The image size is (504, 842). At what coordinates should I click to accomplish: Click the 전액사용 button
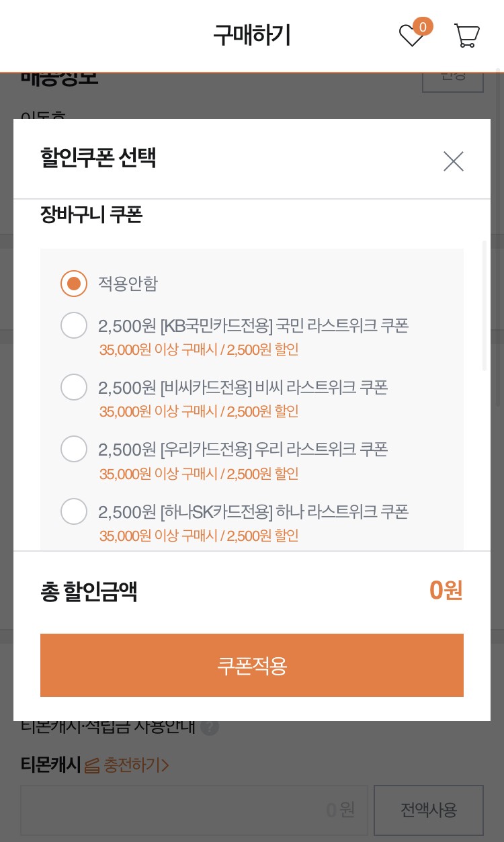pos(429,810)
